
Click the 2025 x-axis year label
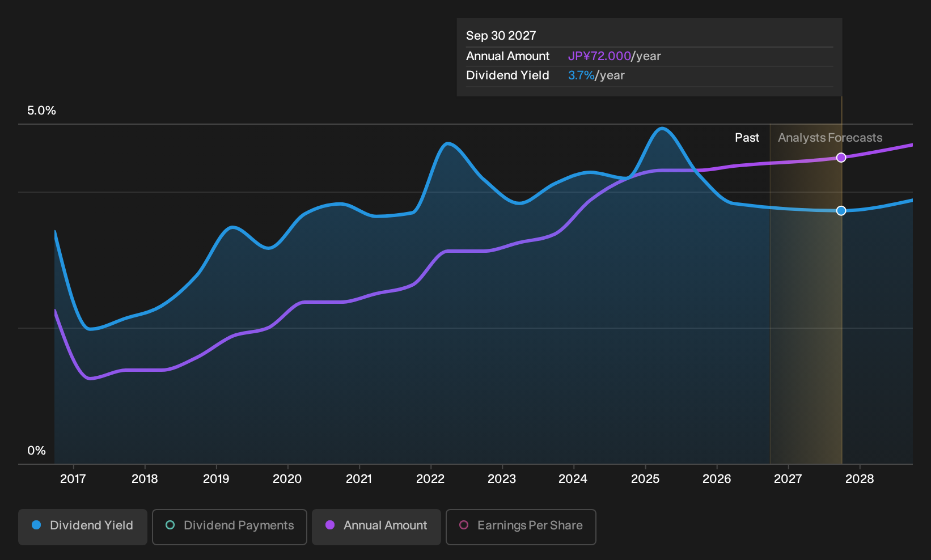[645, 479]
